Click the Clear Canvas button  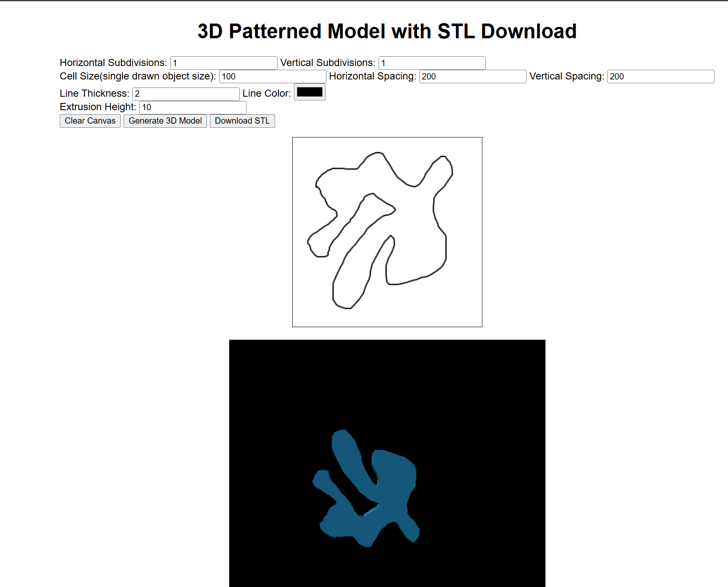(90, 121)
